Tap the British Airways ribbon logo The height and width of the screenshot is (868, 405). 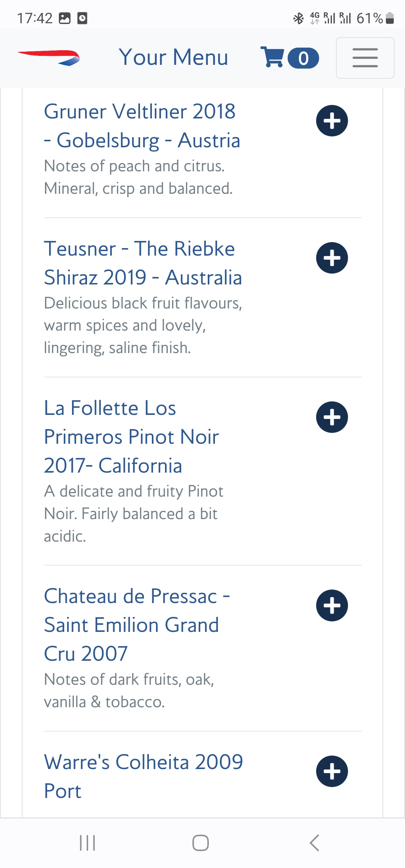pyautogui.click(x=49, y=57)
